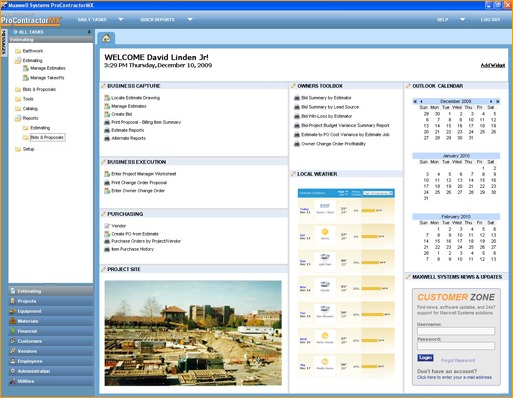
Task: Click the Create Bid icon
Action: (107, 114)
